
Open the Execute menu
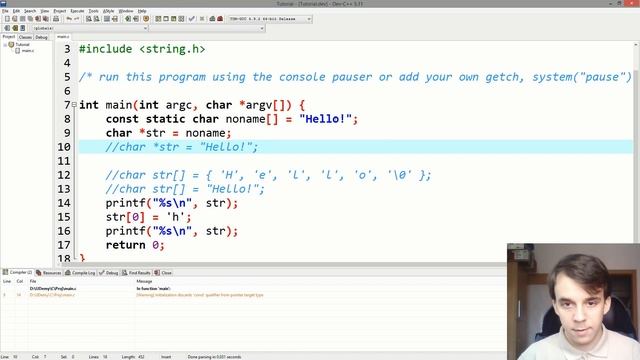tap(77, 11)
